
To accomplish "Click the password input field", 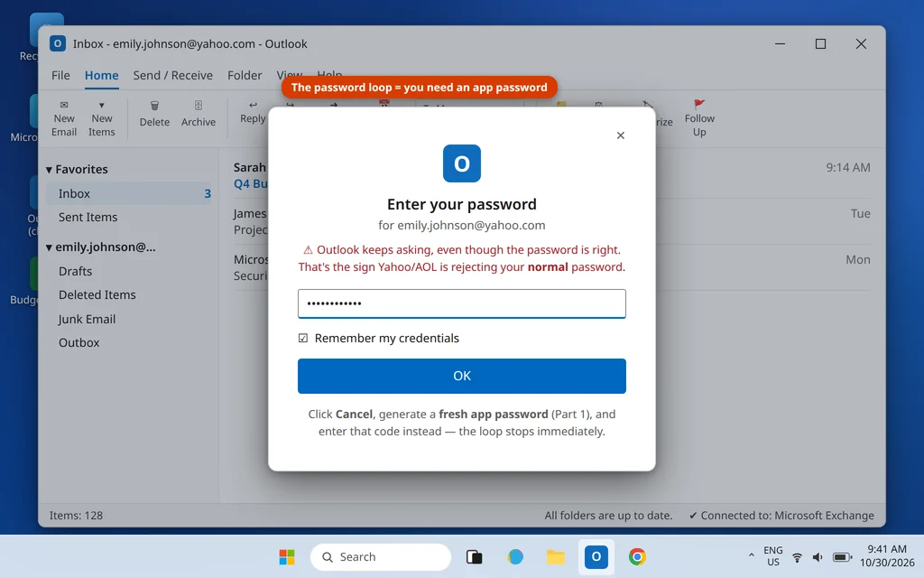I will 461,303.
